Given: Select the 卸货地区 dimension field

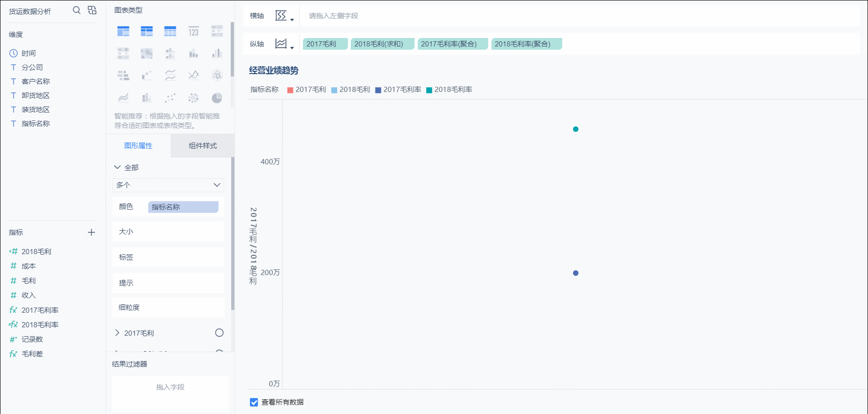Looking at the screenshot, I should (36, 96).
